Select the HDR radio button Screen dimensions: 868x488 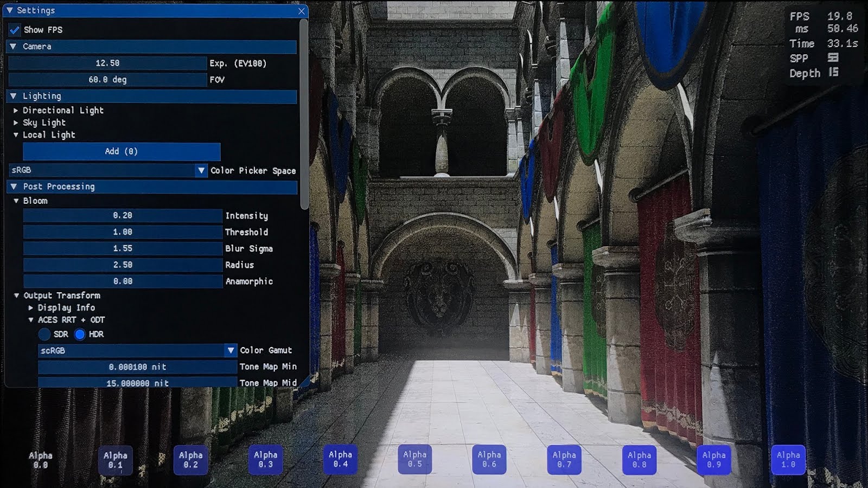[80, 335]
